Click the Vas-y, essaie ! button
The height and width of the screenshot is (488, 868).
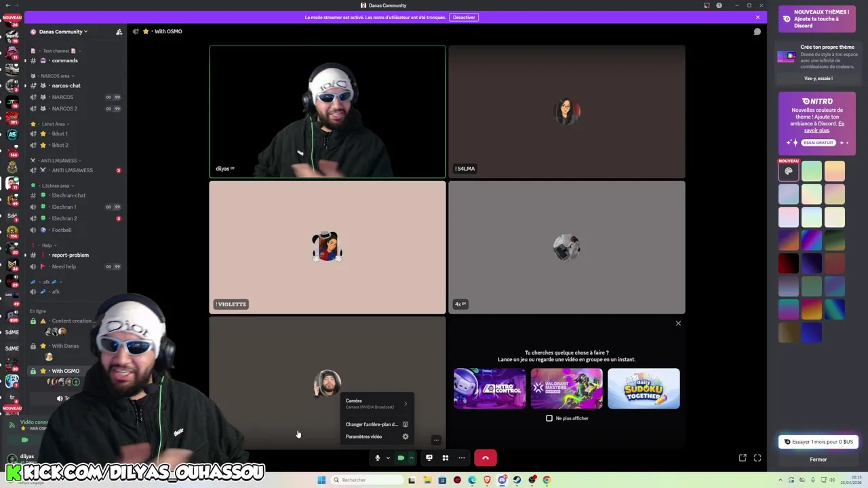pos(818,79)
